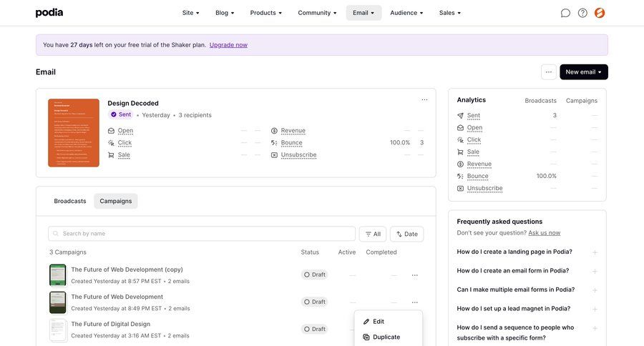Open the three-dot menu next to New email
The image size is (644, 346).
point(549,71)
